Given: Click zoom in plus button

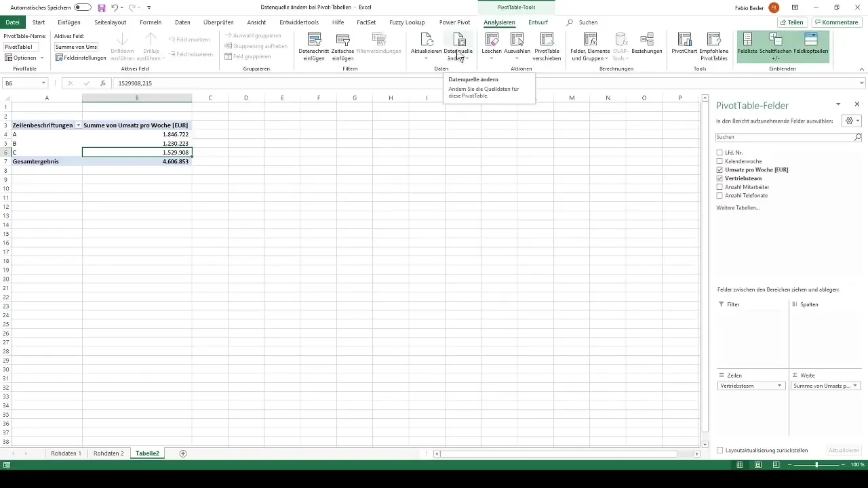Looking at the screenshot, I should pyautogui.click(x=844, y=465).
